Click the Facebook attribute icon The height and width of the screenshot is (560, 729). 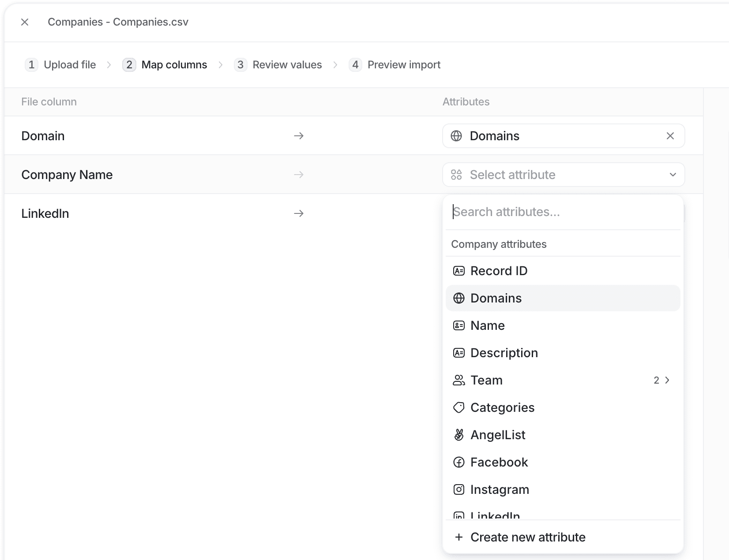459,462
